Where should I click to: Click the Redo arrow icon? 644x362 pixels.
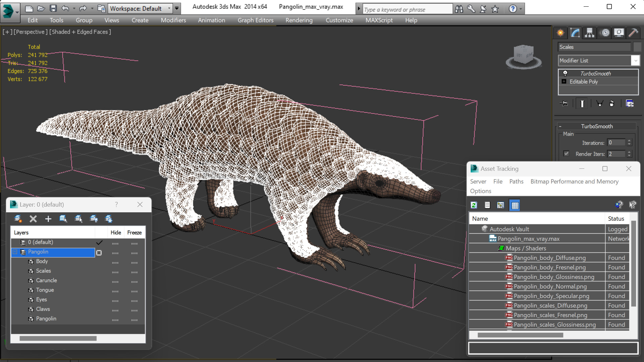[x=83, y=8]
